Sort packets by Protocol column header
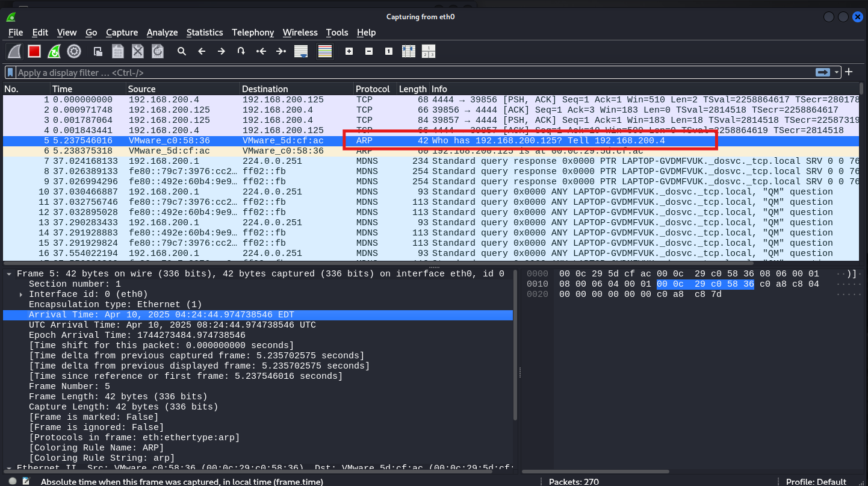 (375, 89)
